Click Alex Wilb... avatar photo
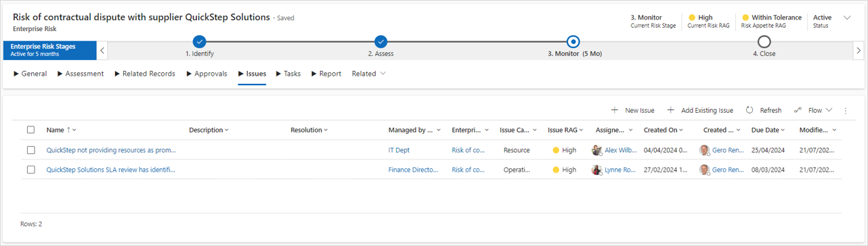 [x=596, y=150]
